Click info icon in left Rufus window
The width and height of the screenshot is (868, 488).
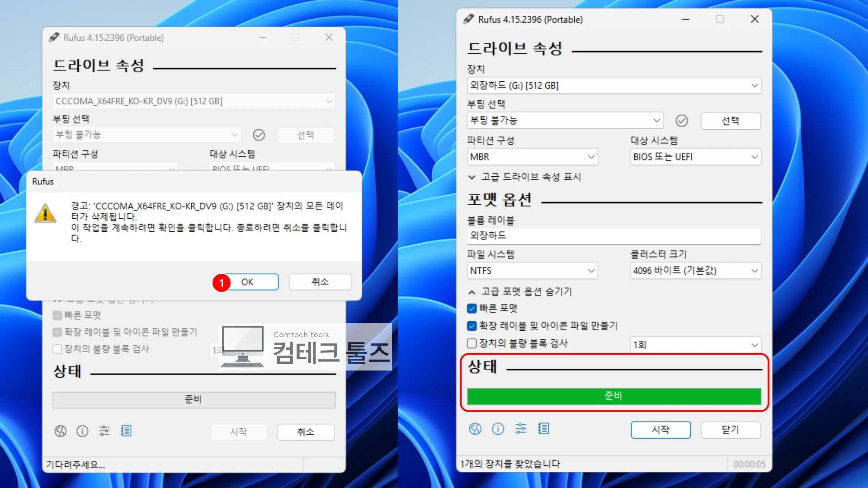click(82, 431)
